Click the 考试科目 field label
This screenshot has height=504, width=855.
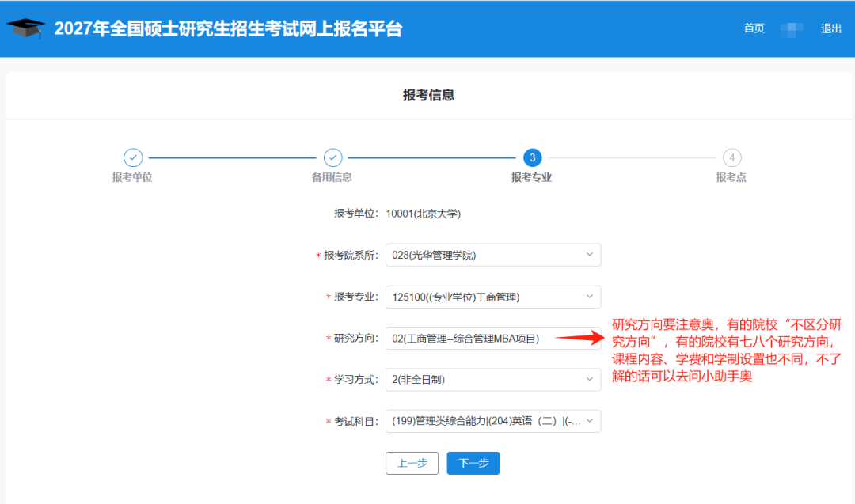pos(355,422)
